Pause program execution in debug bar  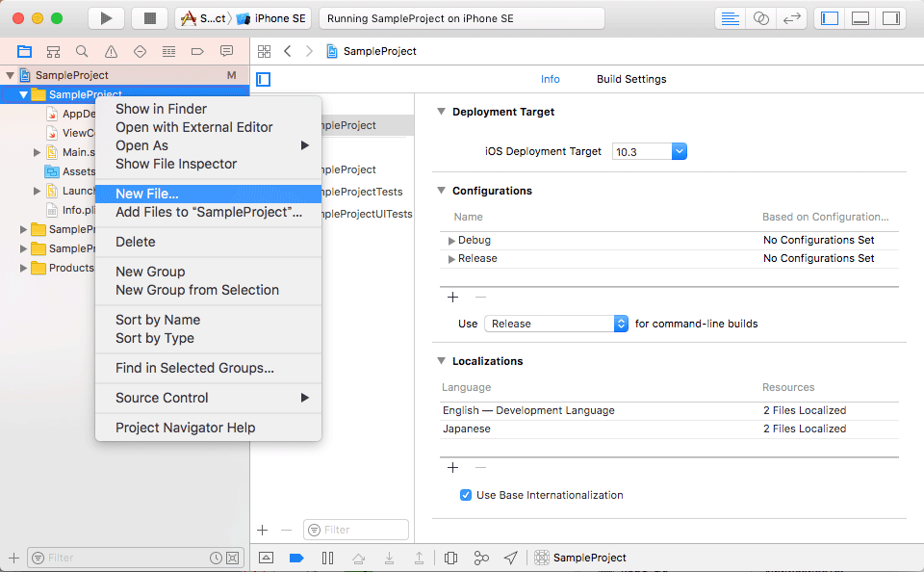point(327,558)
